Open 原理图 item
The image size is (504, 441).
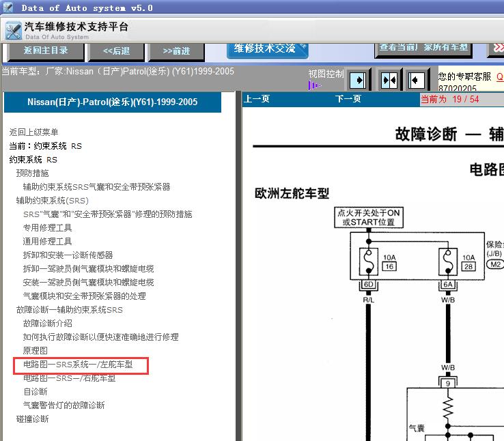pyautogui.click(x=35, y=350)
